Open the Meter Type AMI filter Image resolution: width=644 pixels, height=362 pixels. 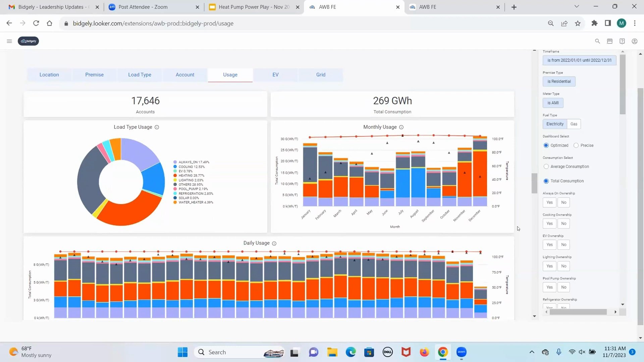click(x=553, y=103)
